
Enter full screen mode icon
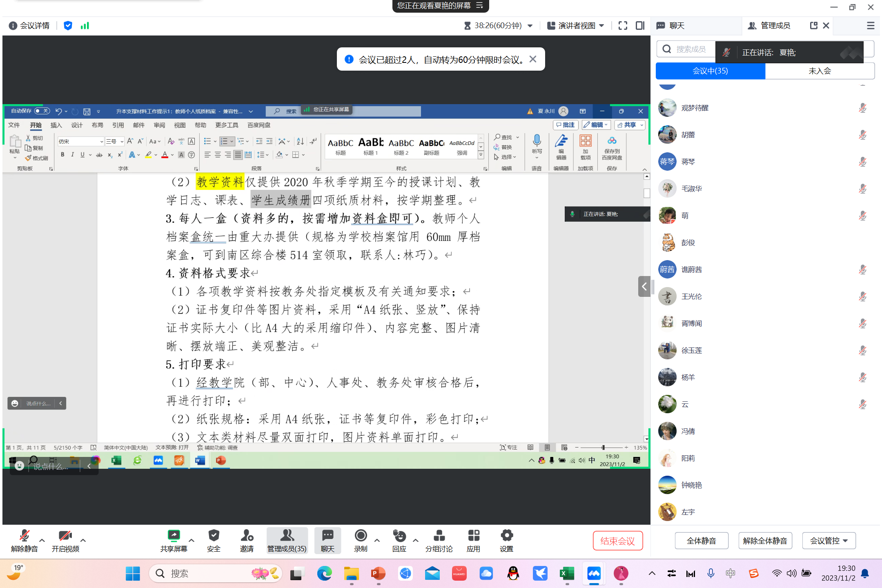pyautogui.click(x=623, y=26)
